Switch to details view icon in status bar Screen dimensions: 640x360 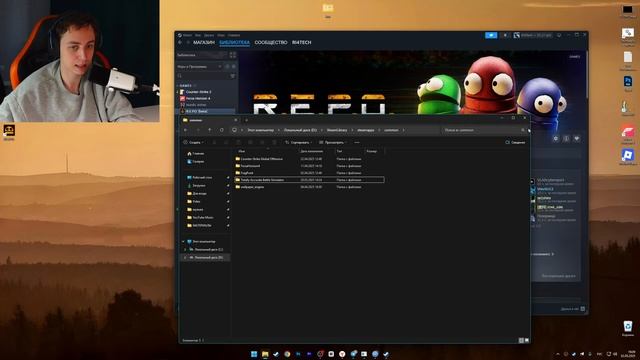tap(521, 340)
